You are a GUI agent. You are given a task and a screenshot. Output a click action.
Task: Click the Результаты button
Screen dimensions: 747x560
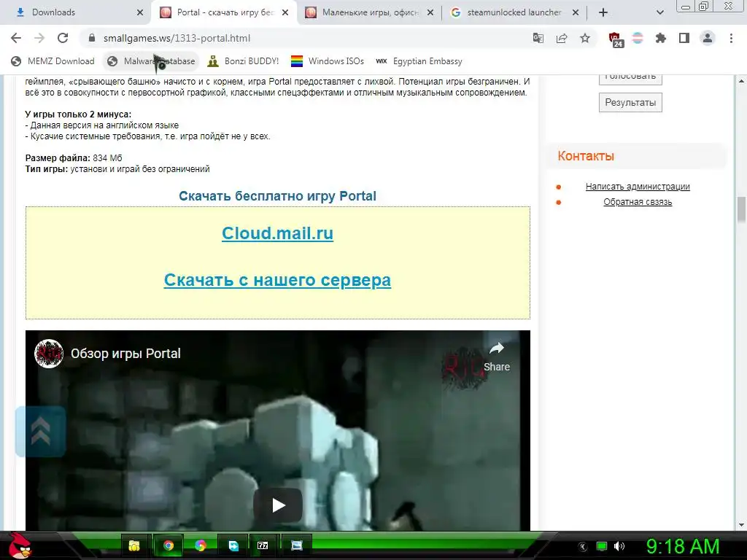point(630,102)
